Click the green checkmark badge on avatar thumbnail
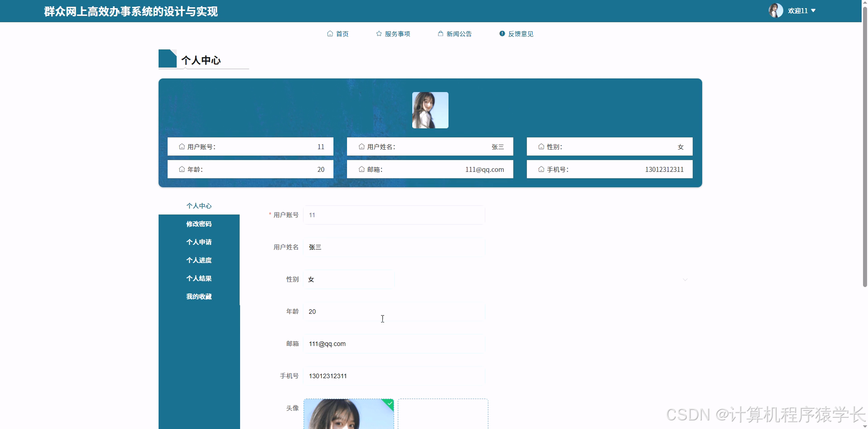 390,403
